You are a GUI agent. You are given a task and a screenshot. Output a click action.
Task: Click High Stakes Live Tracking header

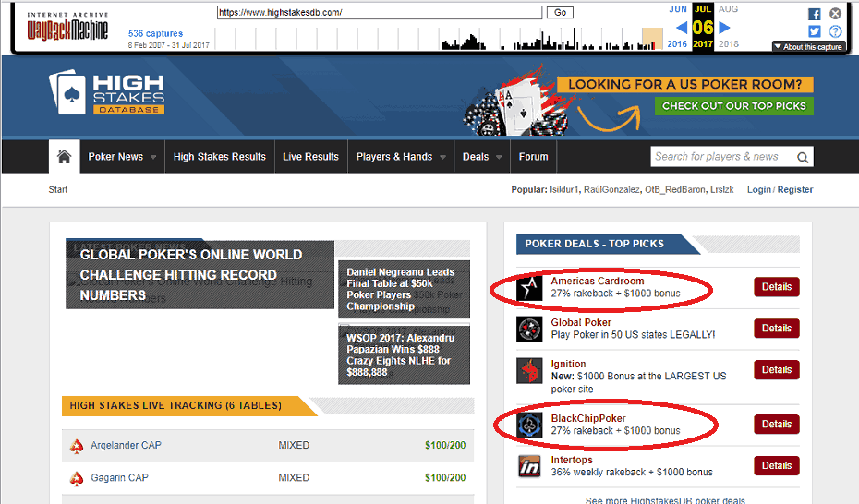189,406
